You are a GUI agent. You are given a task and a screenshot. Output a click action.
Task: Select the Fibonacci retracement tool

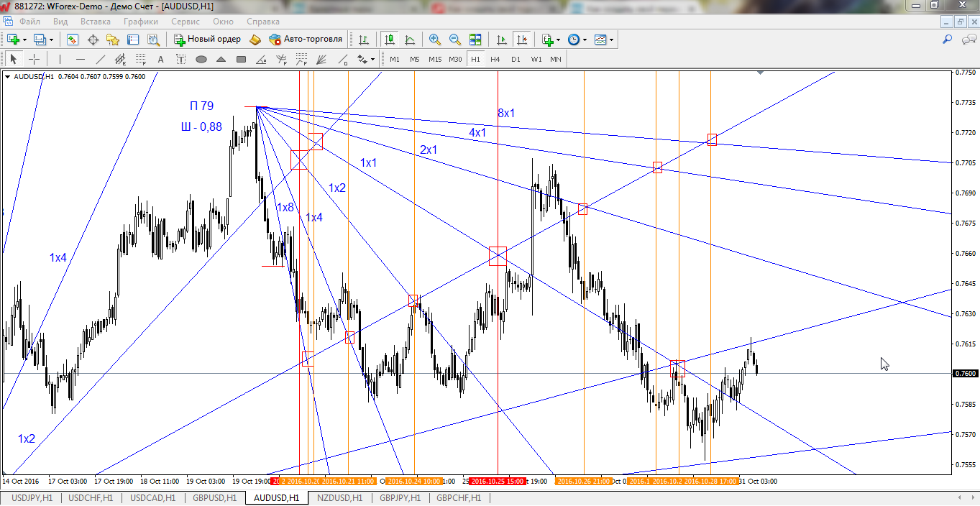[141, 59]
